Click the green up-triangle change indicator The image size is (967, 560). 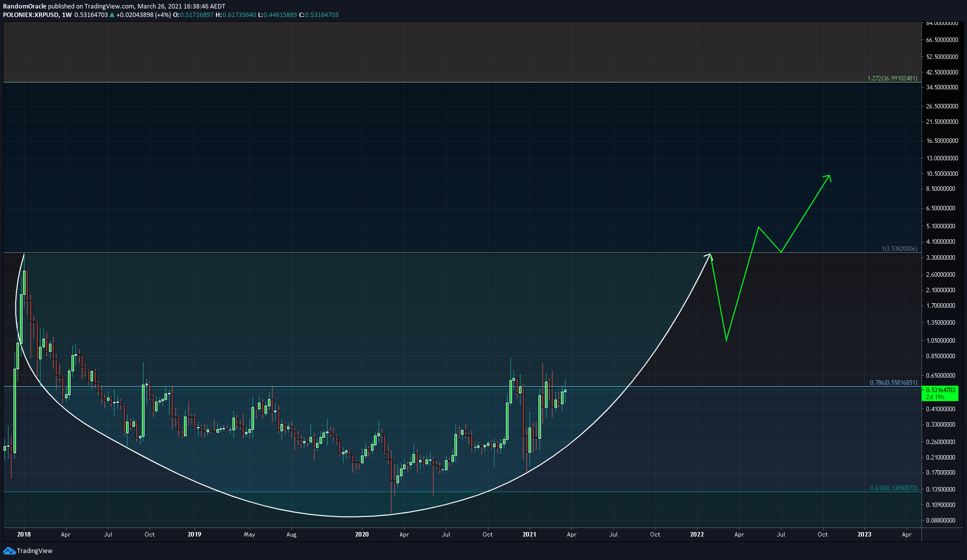tap(112, 15)
